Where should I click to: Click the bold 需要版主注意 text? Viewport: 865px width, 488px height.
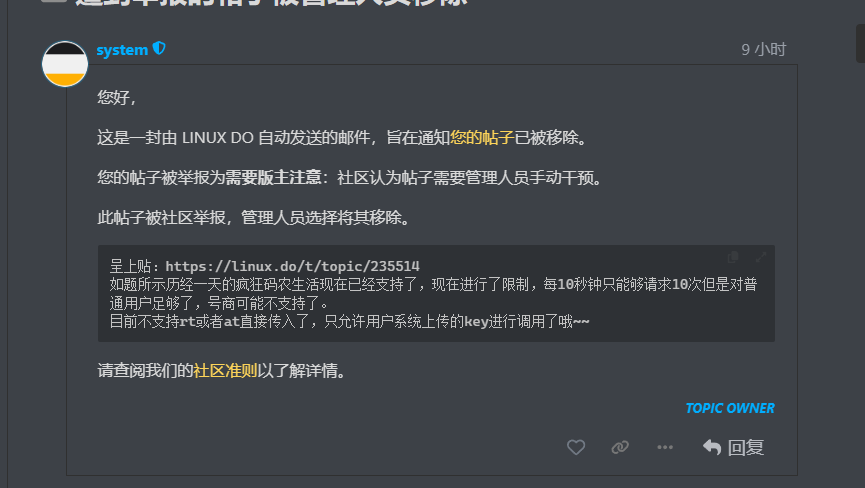(273, 178)
